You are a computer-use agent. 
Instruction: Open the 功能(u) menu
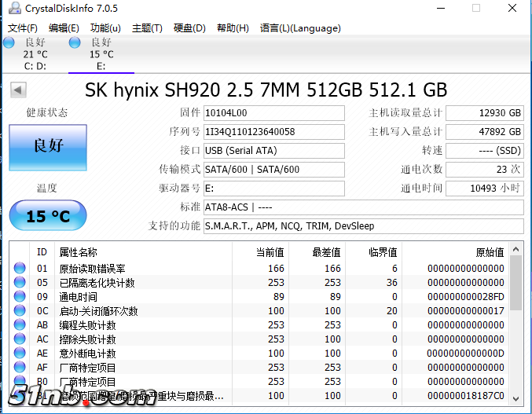coord(105,28)
